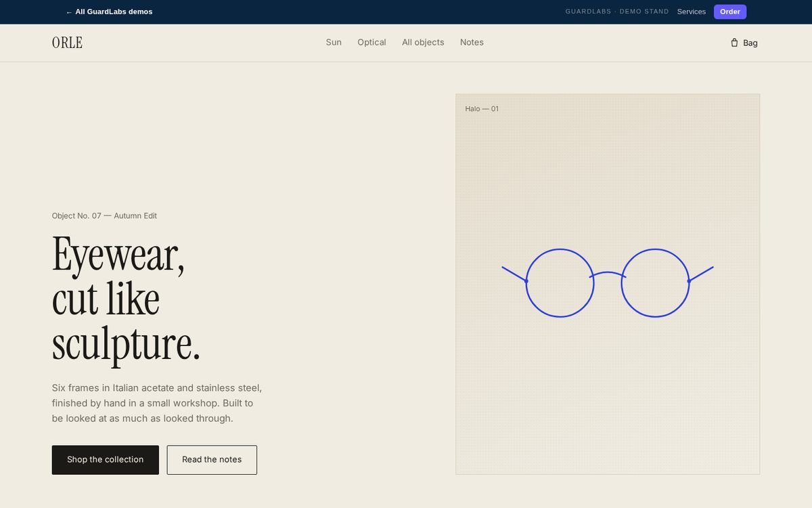812x508 pixels.
Task: Open the Notes menu item
Action: [x=472, y=42]
